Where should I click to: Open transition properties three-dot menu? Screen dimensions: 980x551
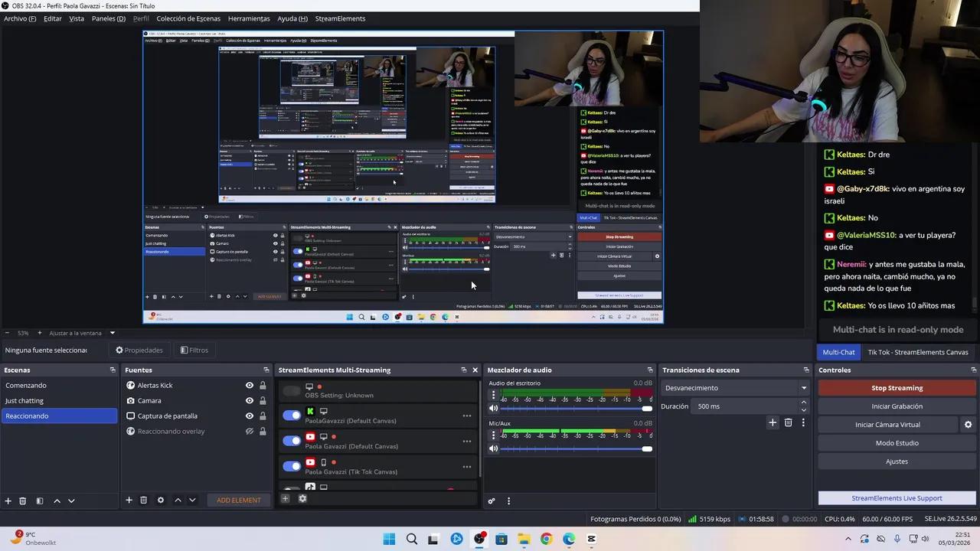pyautogui.click(x=803, y=422)
